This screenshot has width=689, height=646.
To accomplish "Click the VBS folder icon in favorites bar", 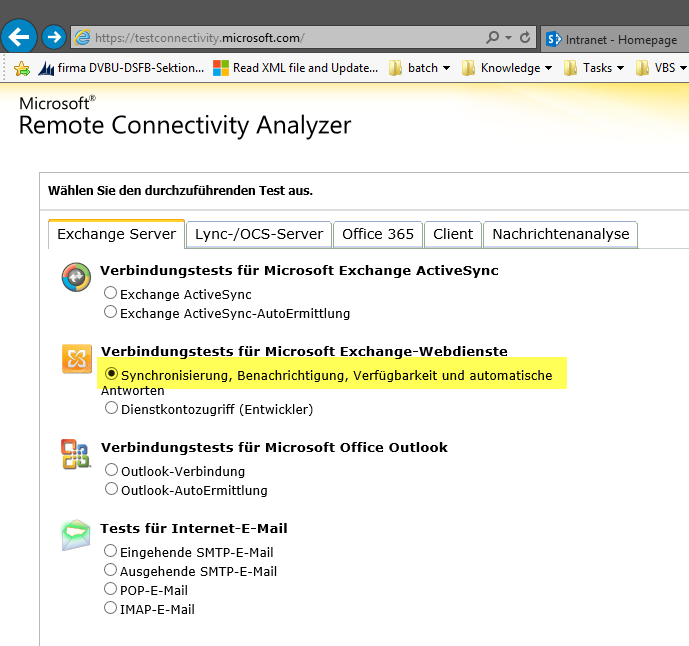I will (x=642, y=68).
